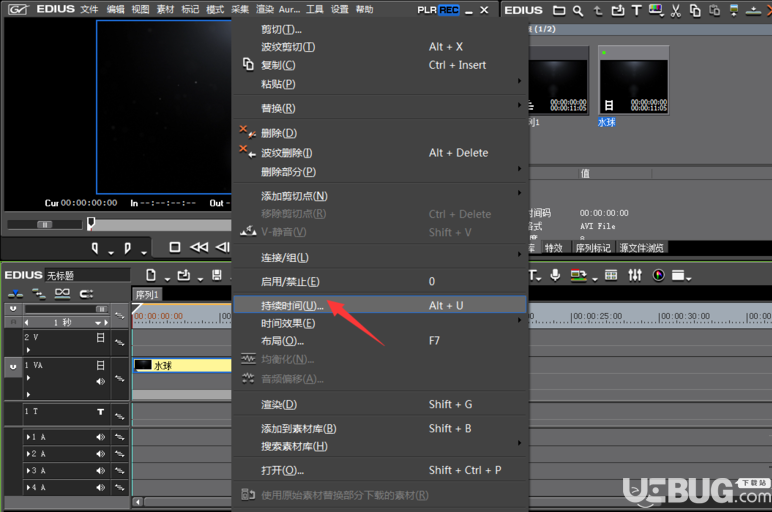Viewport: 772px width, 512px height.
Task: Toggle audio mute on track 1 VA
Action: (x=100, y=381)
